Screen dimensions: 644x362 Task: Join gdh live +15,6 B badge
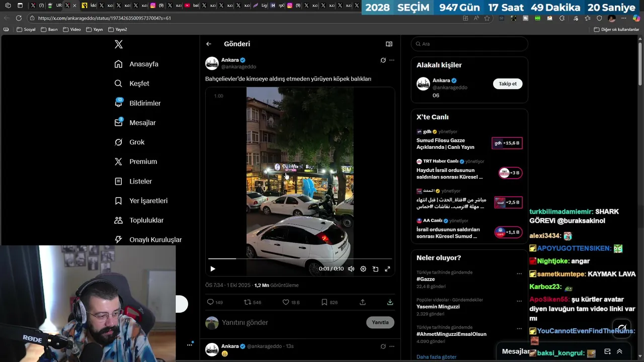click(x=507, y=143)
